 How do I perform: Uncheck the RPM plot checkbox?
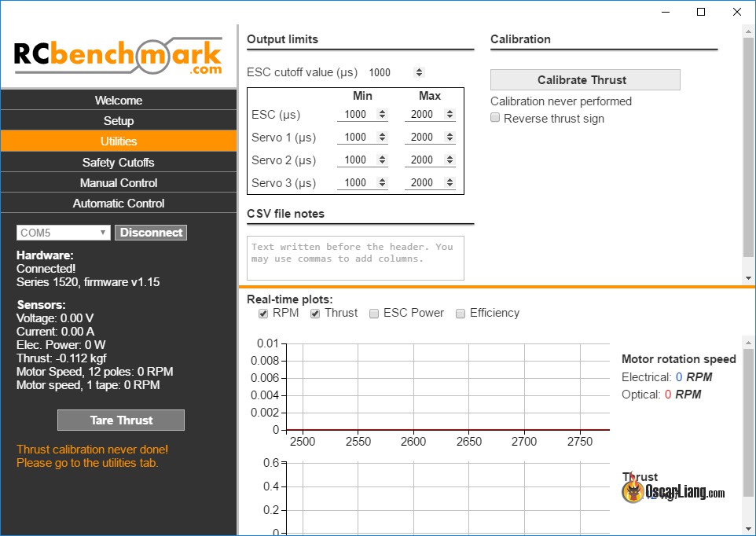263,314
